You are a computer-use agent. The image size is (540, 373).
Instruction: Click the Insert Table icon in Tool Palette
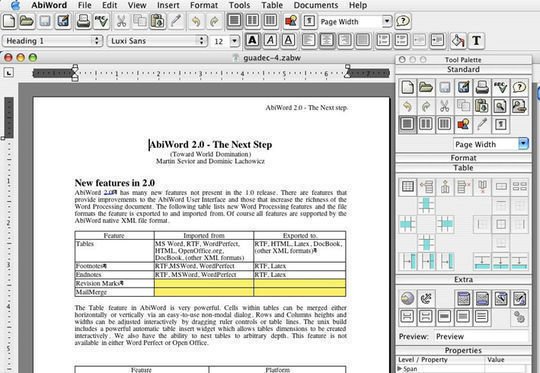(x=408, y=187)
